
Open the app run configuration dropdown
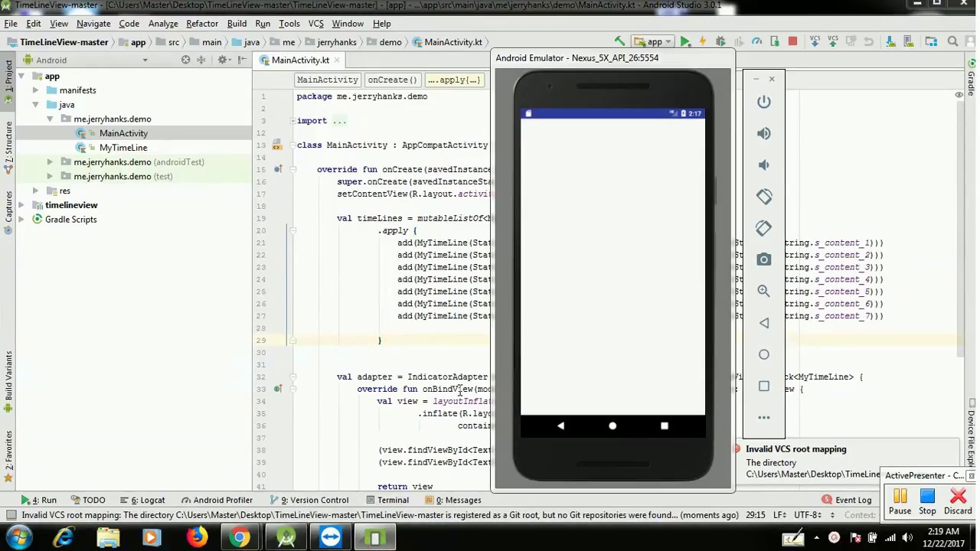(652, 41)
